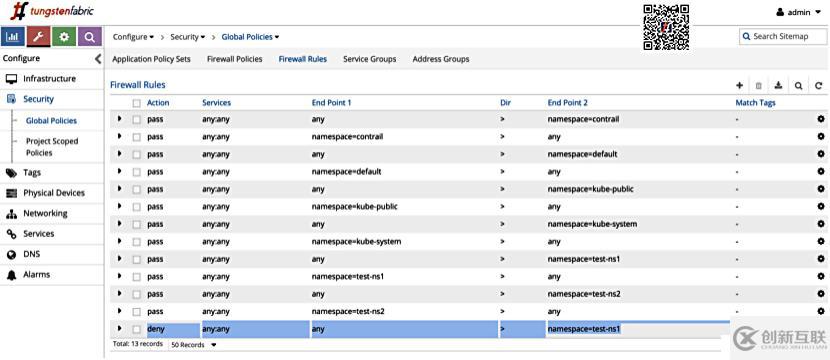Click the Search Sitemap input field
The width and height of the screenshot is (830, 360).
point(783,37)
